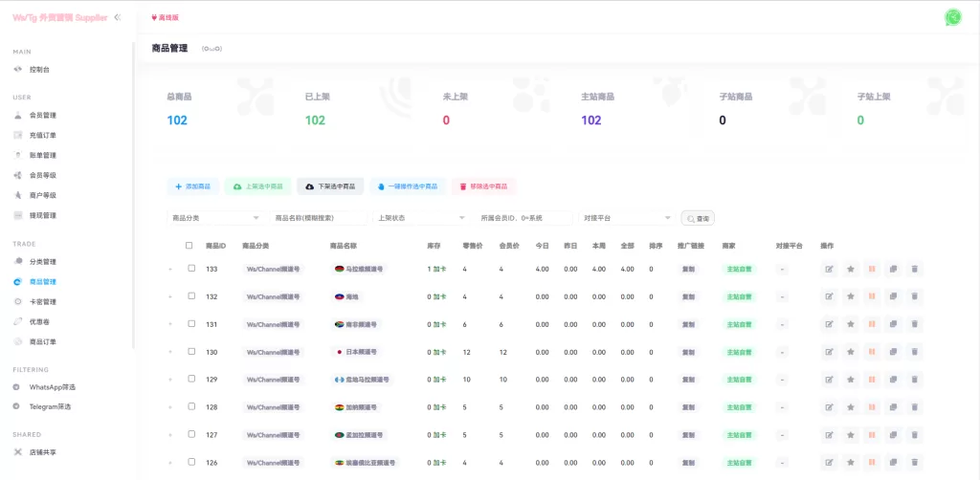This screenshot has width=980, height=480.
Task: Focus the 所属会员ID input field
Action: [x=524, y=218]
